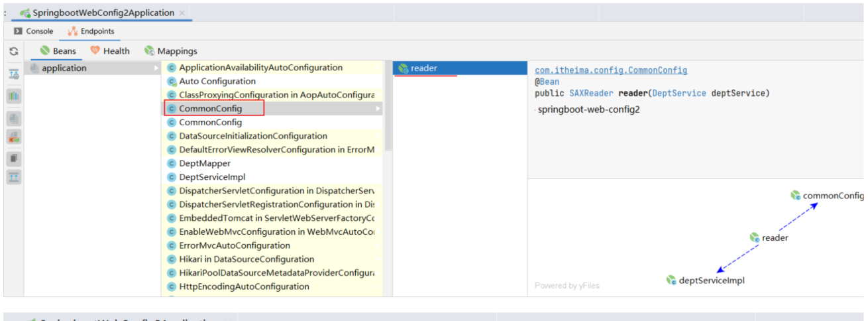Click the Spring icon on the run tab
The width and height of the screenshot is (868, 321).
[25, 13]
